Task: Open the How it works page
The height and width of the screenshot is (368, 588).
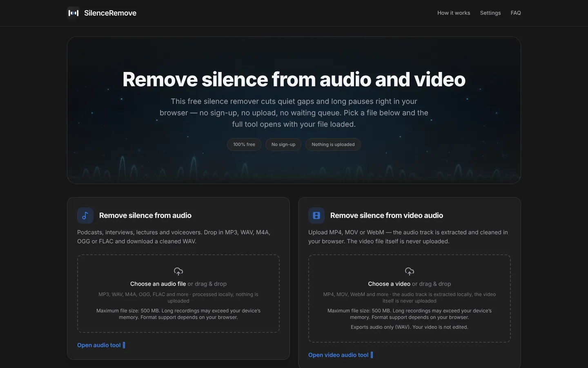Action: (x=454, y=13)
